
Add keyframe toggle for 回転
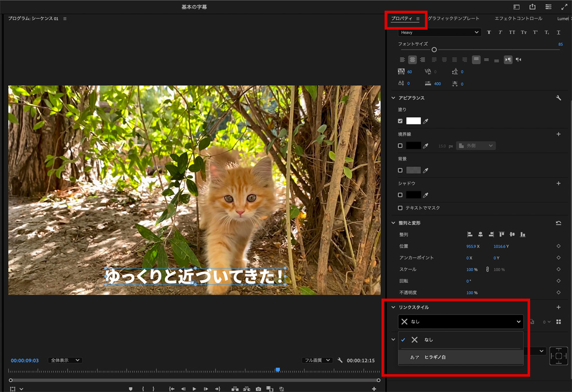click(559, 281)
